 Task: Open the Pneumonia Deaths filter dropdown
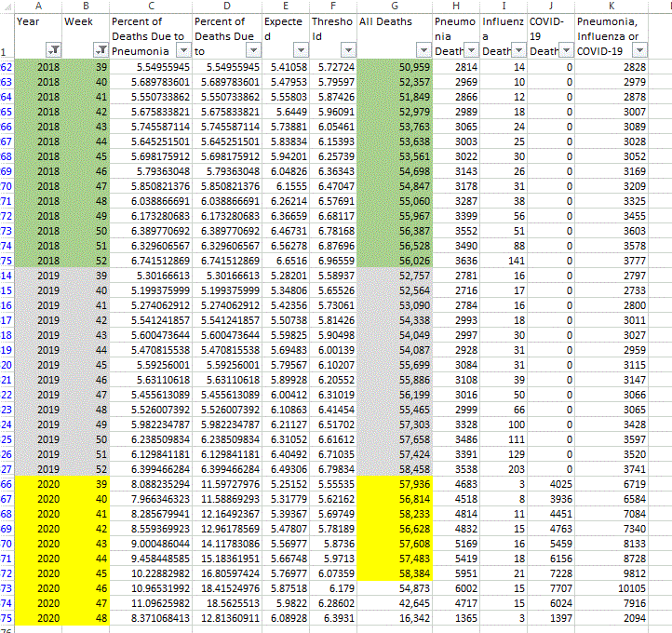(x=472, y=50)
